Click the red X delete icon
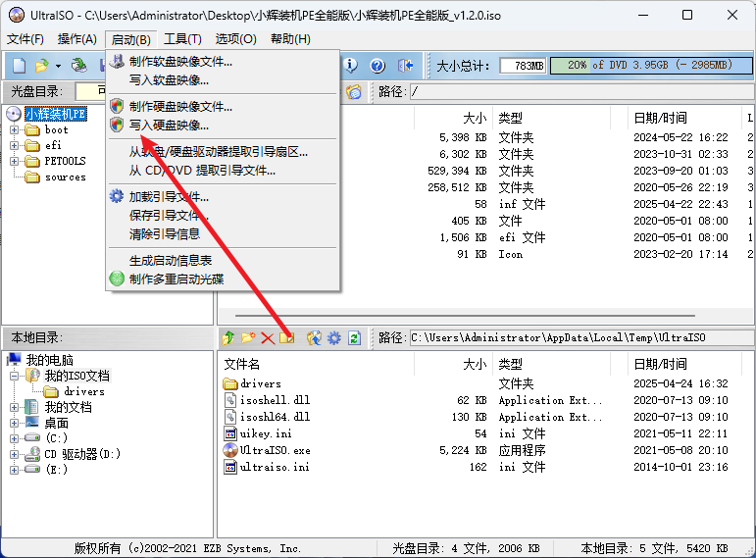 (x=268, y=338)
